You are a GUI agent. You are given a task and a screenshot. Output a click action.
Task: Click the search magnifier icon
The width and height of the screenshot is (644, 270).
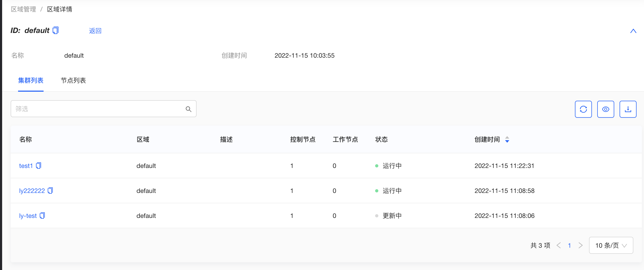[188, 109]
